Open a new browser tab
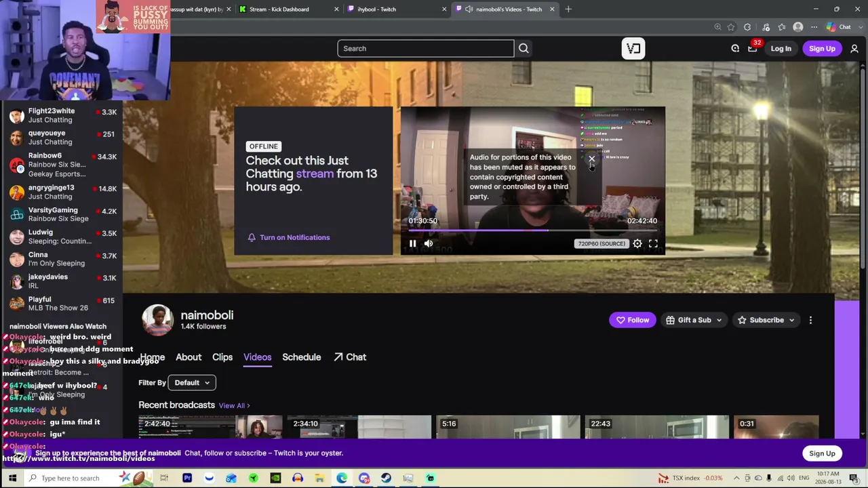This screenshot has height=488, width=868. click(568, 9)
